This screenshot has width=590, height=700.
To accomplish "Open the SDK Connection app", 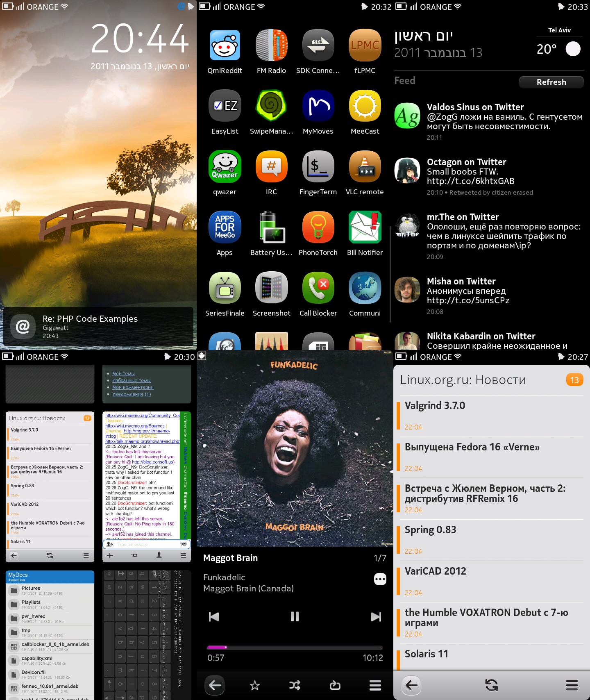I will pos(318,45).
